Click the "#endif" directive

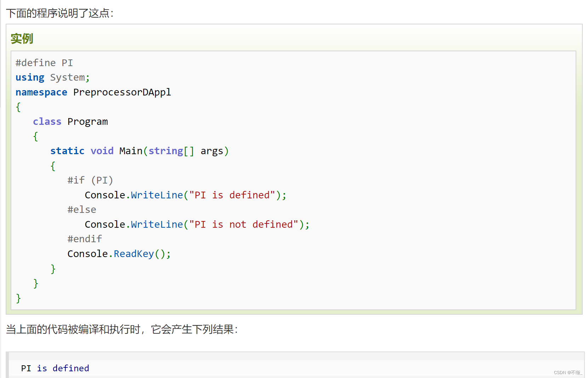(85, 239)
